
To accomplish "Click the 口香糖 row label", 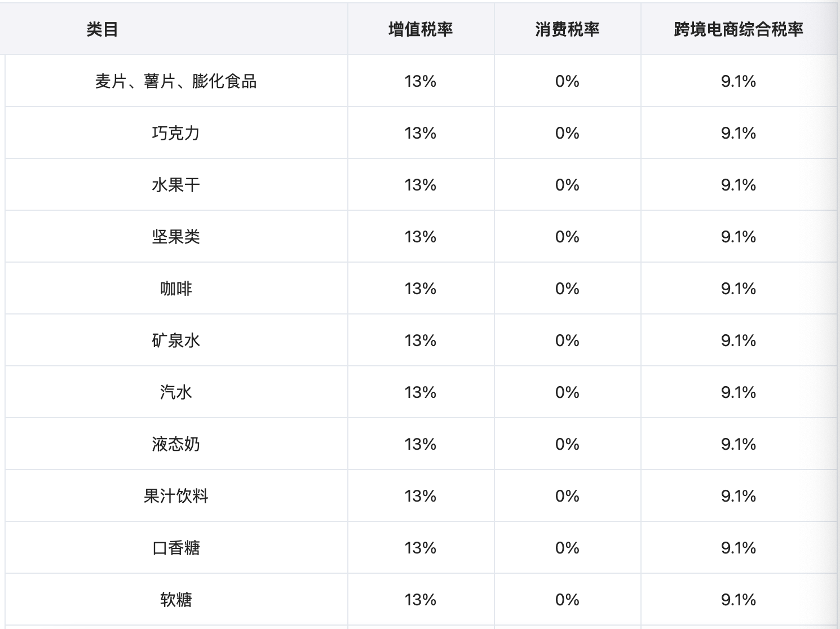I will point(176,548).
